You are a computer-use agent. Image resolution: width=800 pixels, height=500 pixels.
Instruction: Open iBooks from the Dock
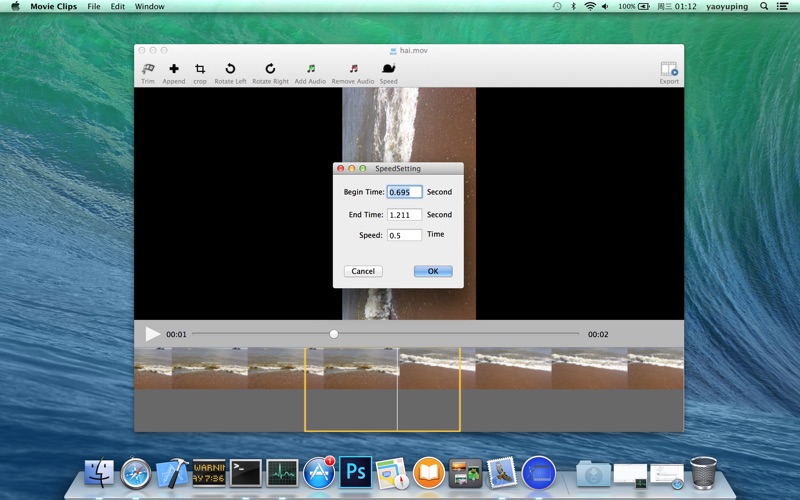429,473
